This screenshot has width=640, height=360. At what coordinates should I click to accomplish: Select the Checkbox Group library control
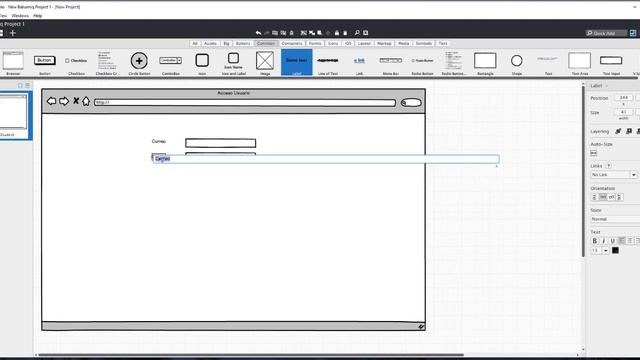pyautogui.click(x=107, y=63)
